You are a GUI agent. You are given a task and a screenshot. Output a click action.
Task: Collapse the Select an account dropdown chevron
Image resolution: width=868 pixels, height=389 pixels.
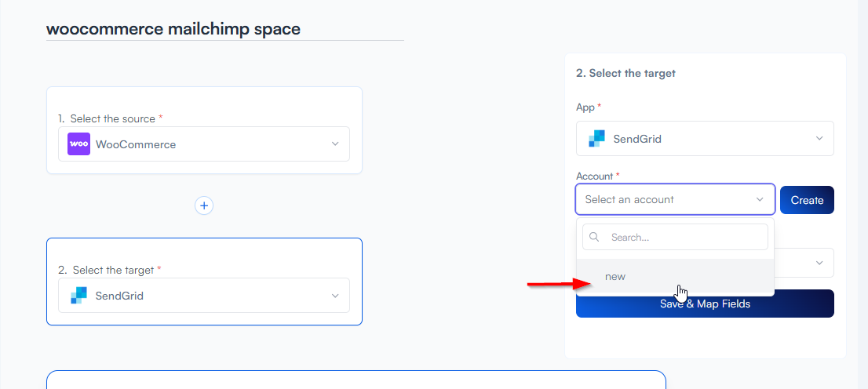pyautogui.click(x=760, y=200)
